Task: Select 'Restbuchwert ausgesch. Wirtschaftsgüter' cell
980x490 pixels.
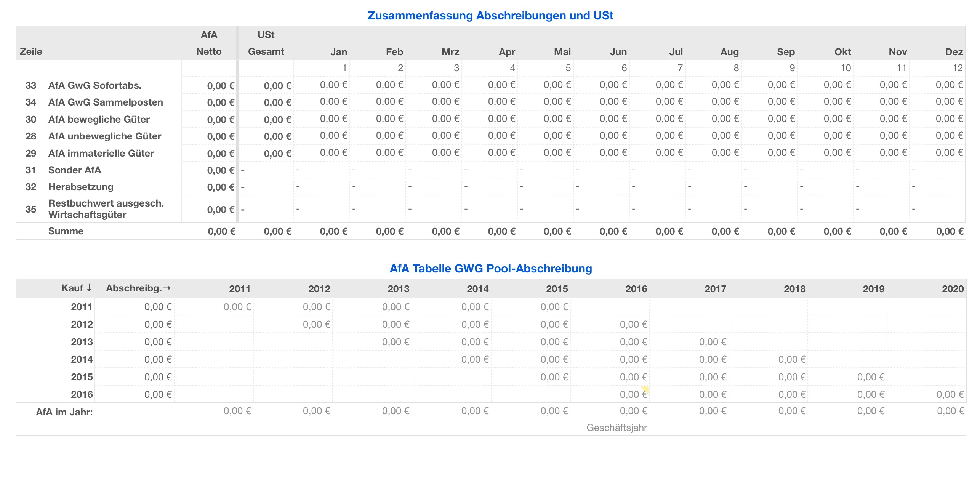Action: (x=106, y=209)
